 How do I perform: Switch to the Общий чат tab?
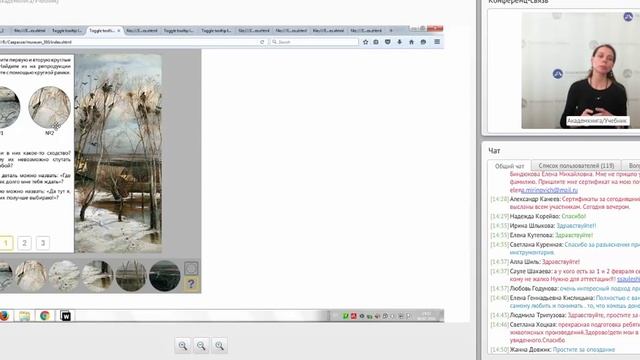click(x=509, y=166)
